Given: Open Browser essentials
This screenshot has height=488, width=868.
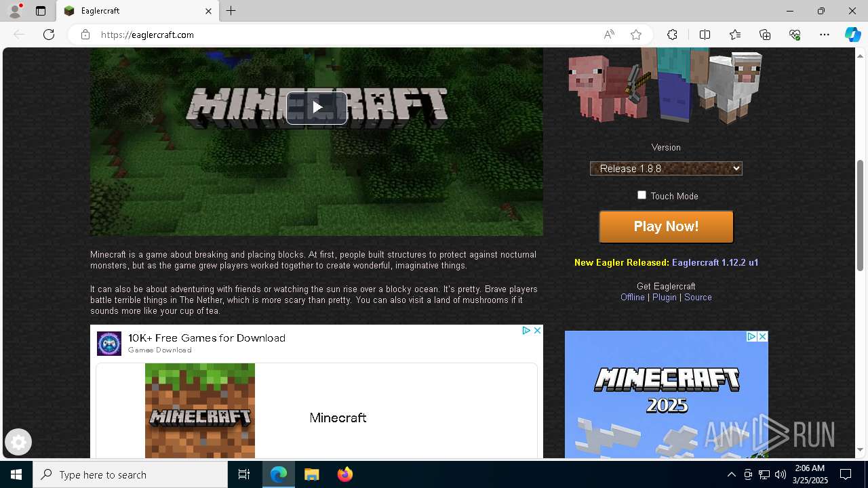Looking at the screenshot, I should tap(795, 35).
